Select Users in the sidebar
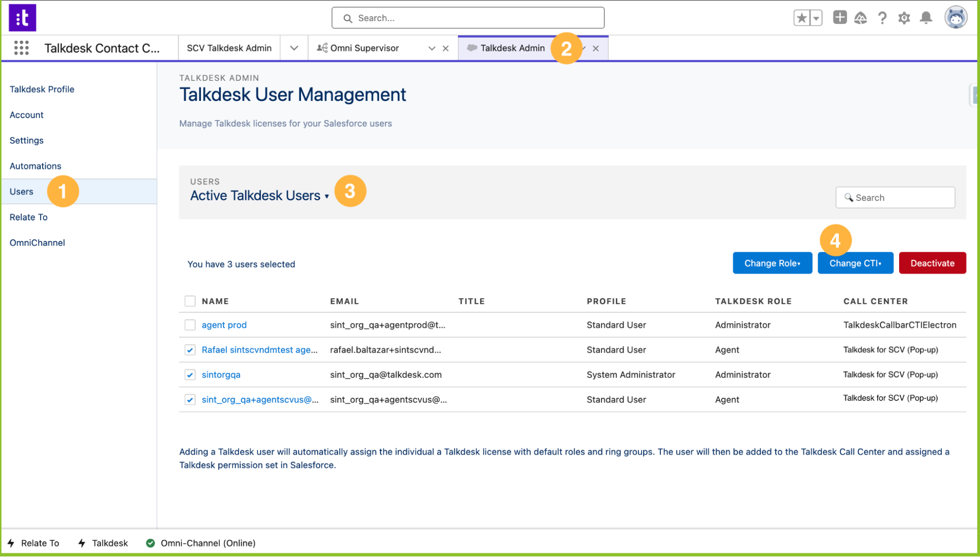 [x=78, y=192]
